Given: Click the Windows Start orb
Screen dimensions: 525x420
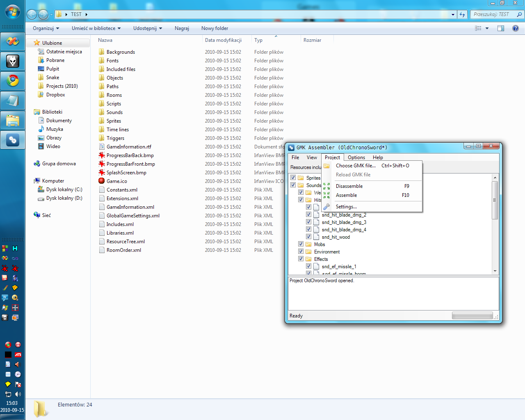Looking at the screenshot, I should (13, 12).
